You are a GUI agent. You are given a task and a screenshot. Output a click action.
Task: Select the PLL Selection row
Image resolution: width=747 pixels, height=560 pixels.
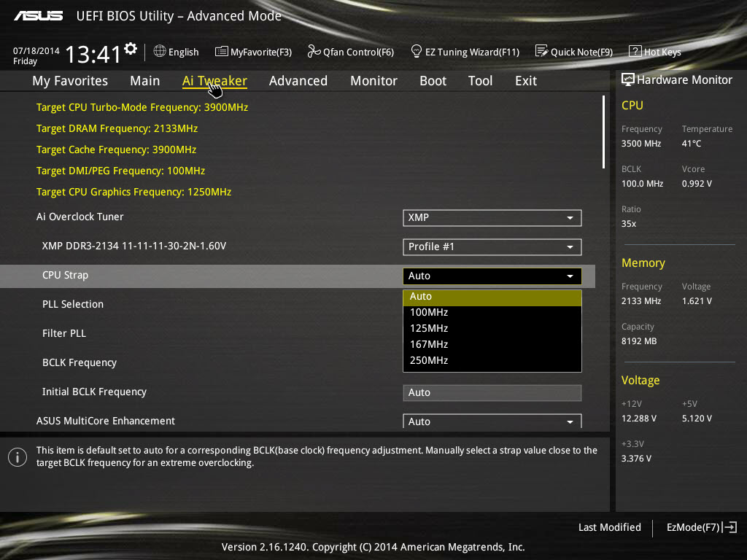pos(73,304)
